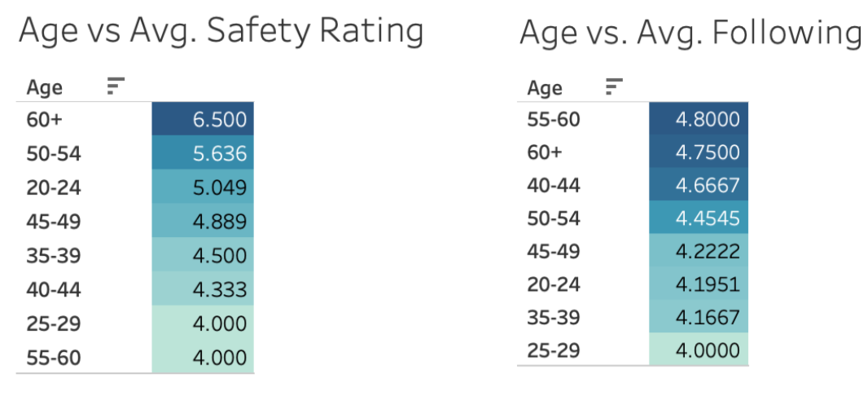Viewport: 868px width, 396px height.
Task: Click the 4.8000 cell for 55-60
Action: pos(699,118)
